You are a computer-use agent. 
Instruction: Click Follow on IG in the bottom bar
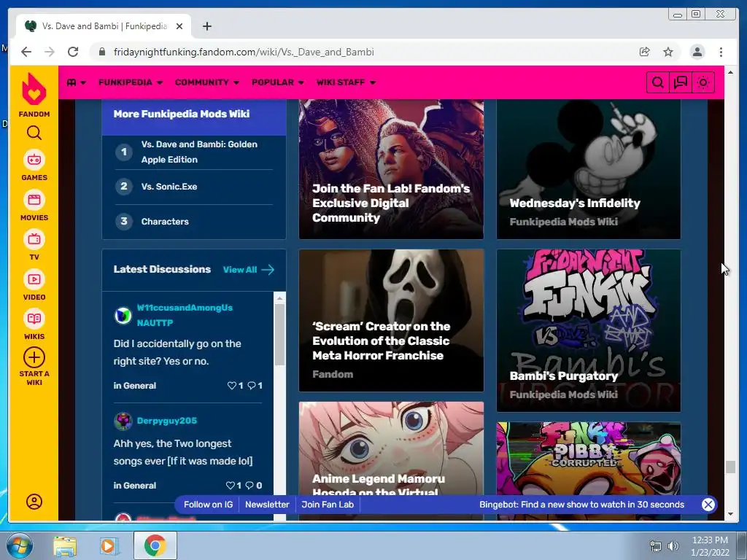[x=208, y=505]
